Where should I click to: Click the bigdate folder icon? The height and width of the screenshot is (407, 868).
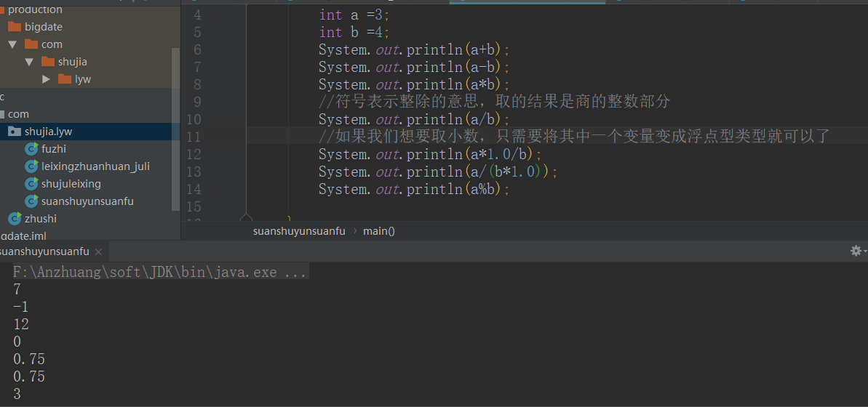tap(15, 27)
